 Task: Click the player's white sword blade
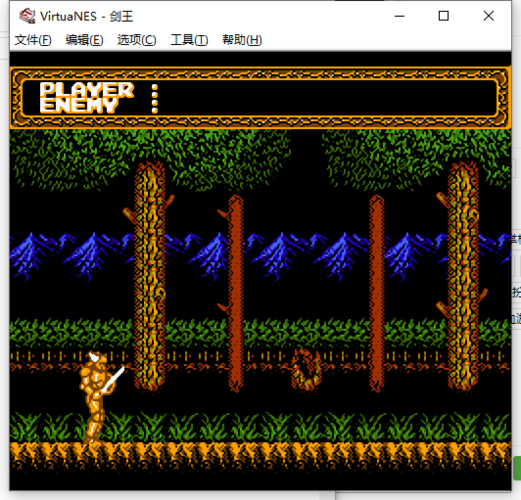click(x=114, y=379)
